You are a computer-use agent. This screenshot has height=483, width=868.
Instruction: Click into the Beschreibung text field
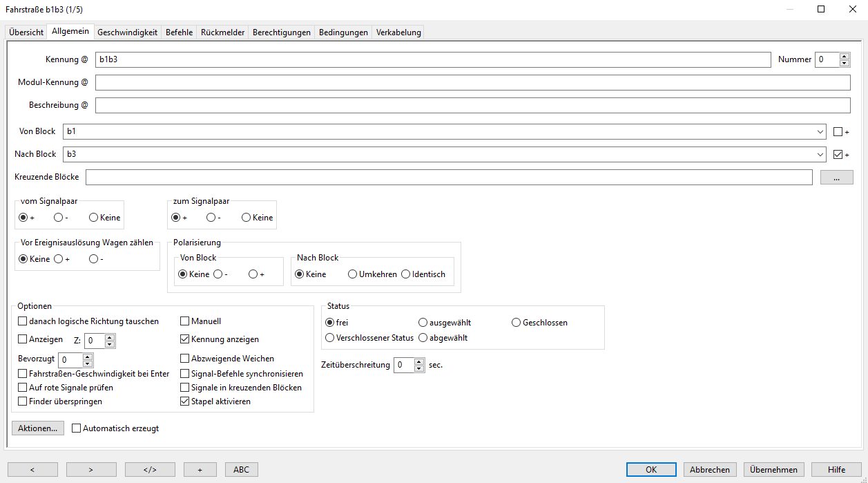pyautogui.click(x=472, y=105)
